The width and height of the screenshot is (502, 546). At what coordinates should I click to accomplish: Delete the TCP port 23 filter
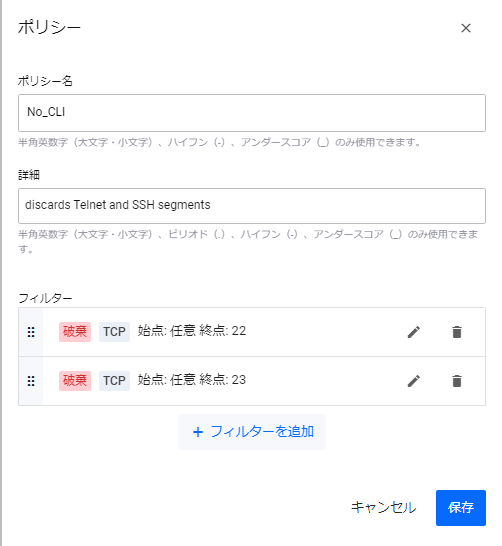coord(457,381)
